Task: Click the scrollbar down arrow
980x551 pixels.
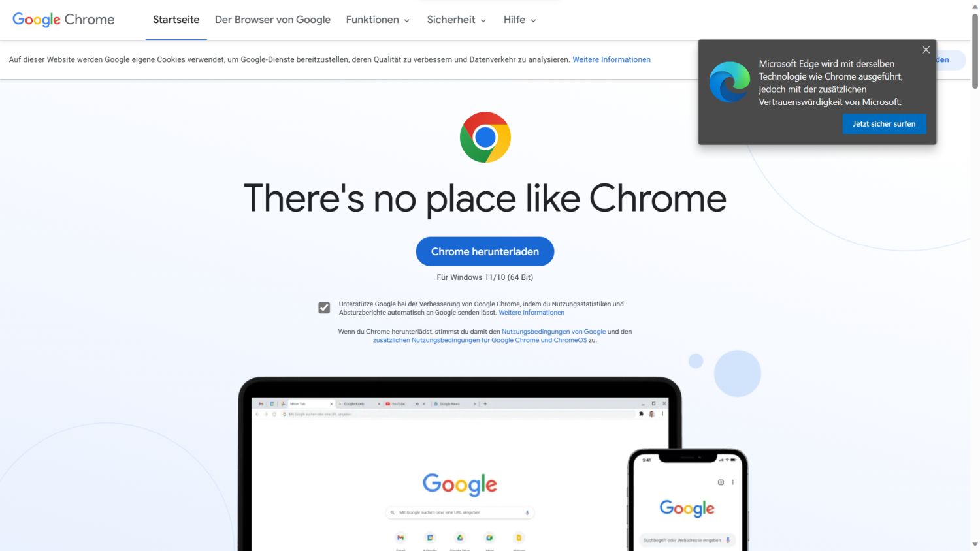Action: click(x=975, y=544)
